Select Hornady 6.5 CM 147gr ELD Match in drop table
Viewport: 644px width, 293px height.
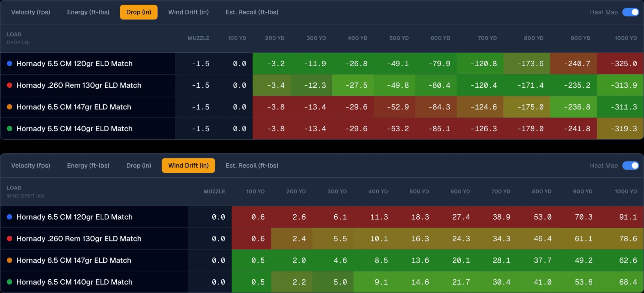coord(74,107)
